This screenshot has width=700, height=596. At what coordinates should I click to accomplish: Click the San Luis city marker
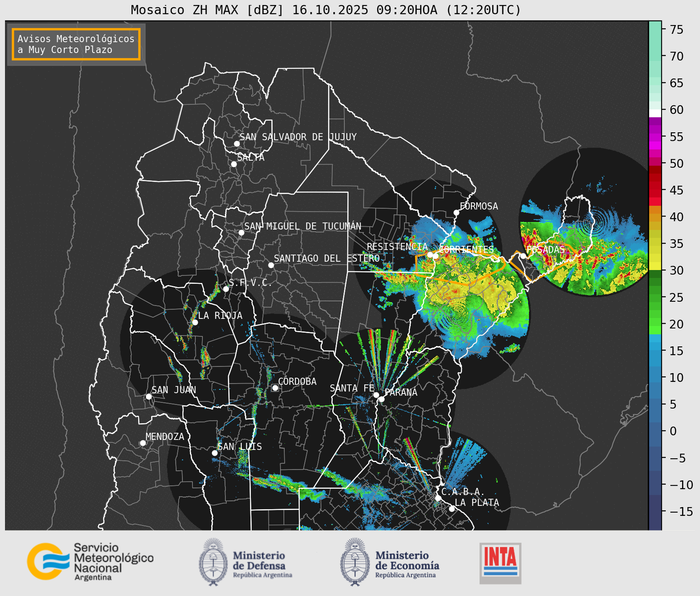coord(215,453)
